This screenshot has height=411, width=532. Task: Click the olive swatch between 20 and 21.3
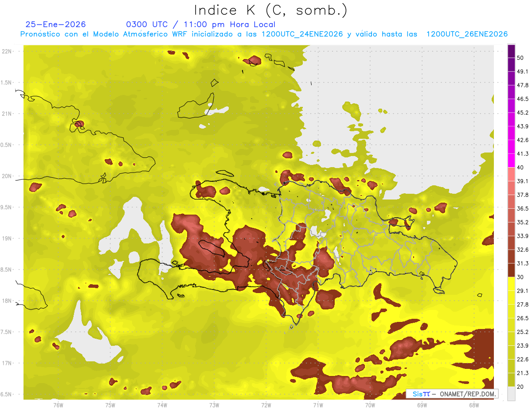(x=511, y=380)
